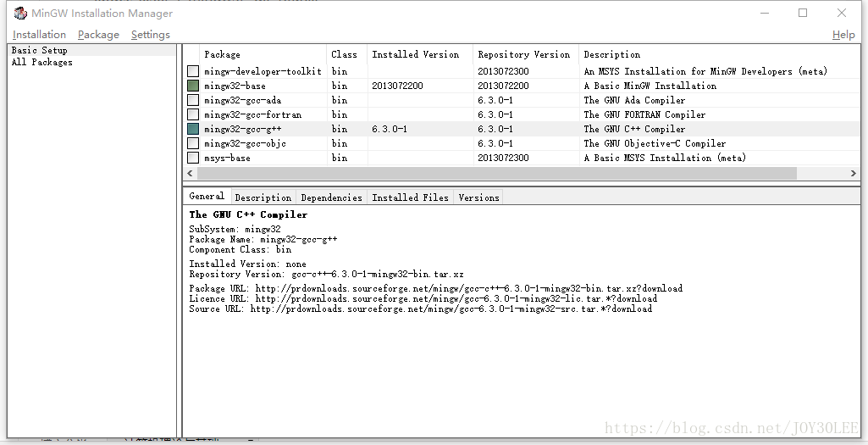Switch to the Versions tab
The image size is (868, 445).
(x=478, y=197)
